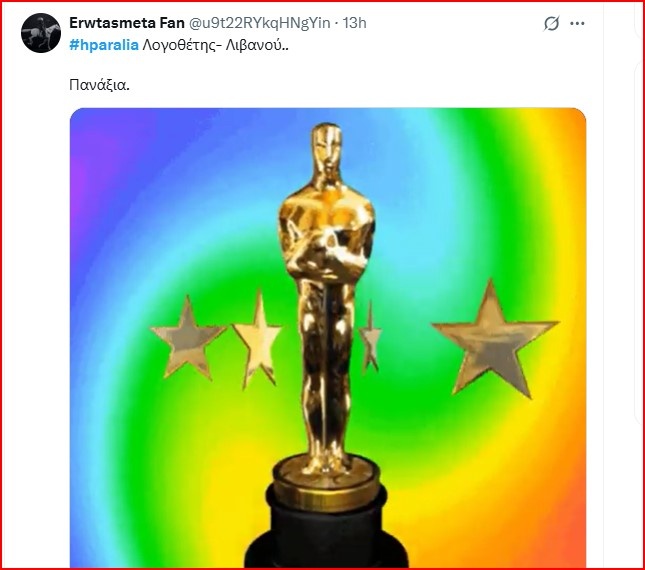Click the small star right of the statuette
This screenshot has height=570, width=645.
pos(370,337)
